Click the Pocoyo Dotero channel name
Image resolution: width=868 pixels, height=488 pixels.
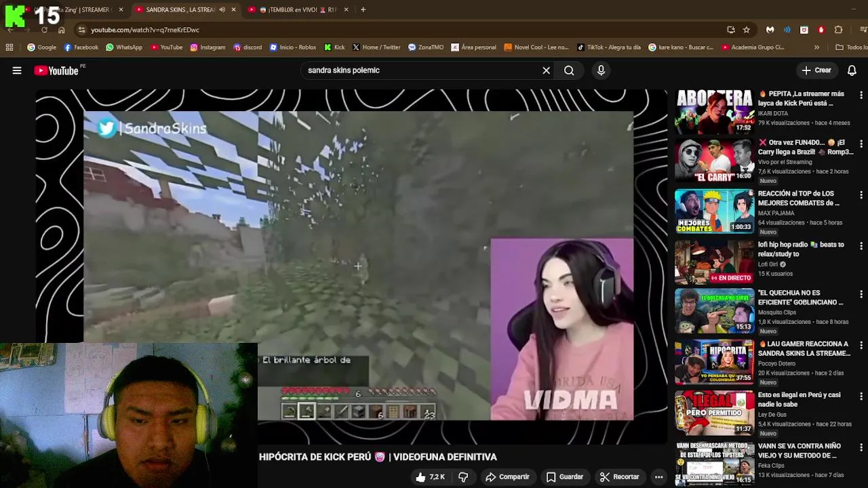tap(777, 363)
